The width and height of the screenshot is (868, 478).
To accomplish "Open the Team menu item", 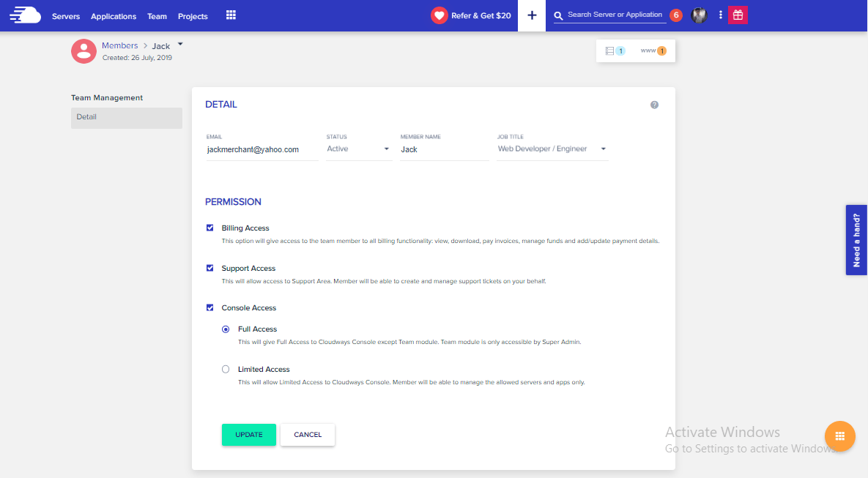I will click(x=157, y=16).
